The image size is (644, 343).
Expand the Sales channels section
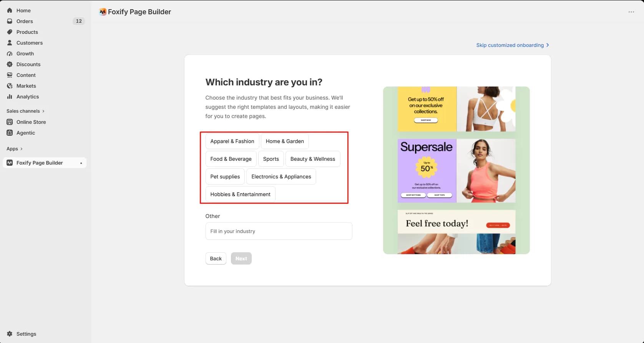coord(25,111)
